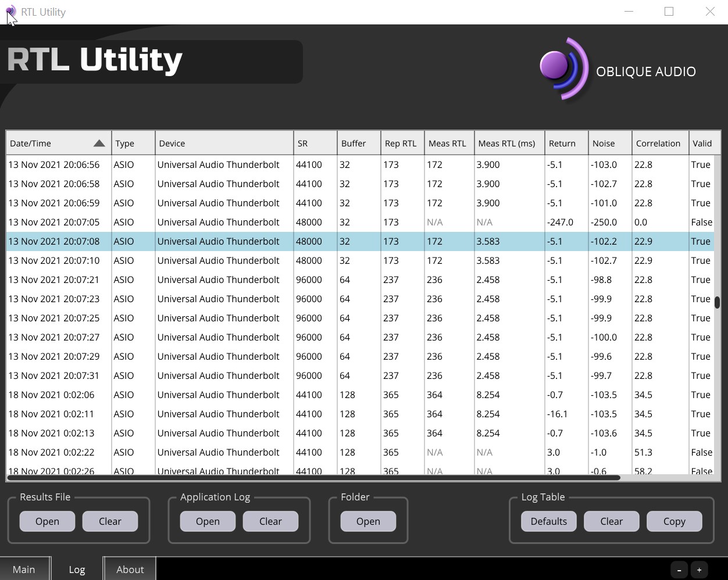Sort by Noise column header
Image resolution: width=728 pixels, height=580 pixels.
[x=610, y=143]
